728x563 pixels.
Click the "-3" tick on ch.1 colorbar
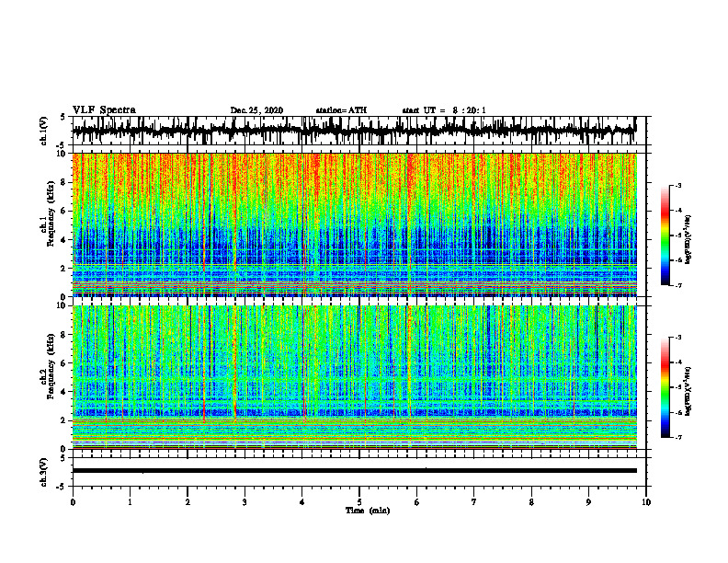coord(678,186)
